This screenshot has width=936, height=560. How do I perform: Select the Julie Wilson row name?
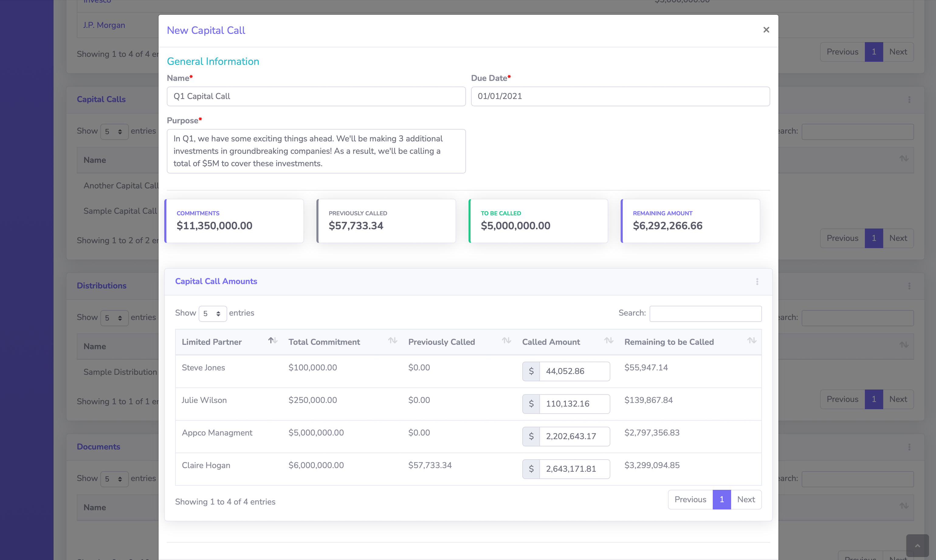204,400
